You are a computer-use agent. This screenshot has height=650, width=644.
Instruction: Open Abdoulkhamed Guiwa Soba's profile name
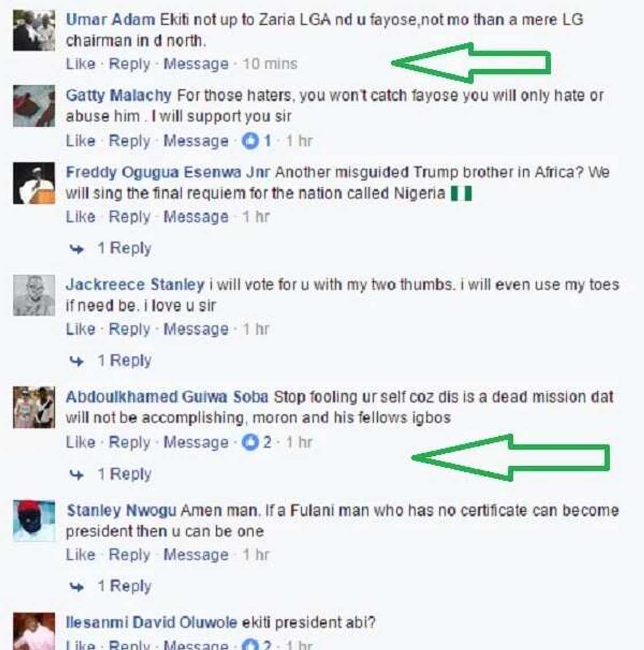(x=167, y=397)
